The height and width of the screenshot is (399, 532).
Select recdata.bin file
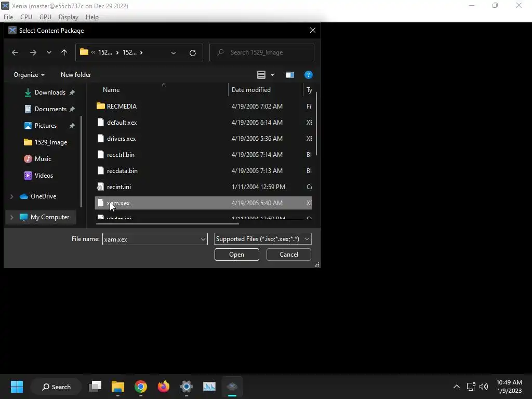[122, 170]
